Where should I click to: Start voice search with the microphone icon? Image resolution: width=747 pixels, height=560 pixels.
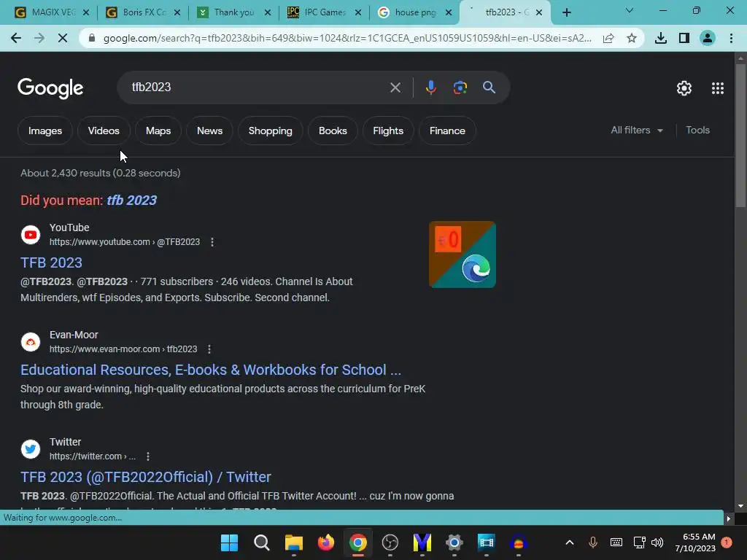pyautogui.click(x=430, y=87)
